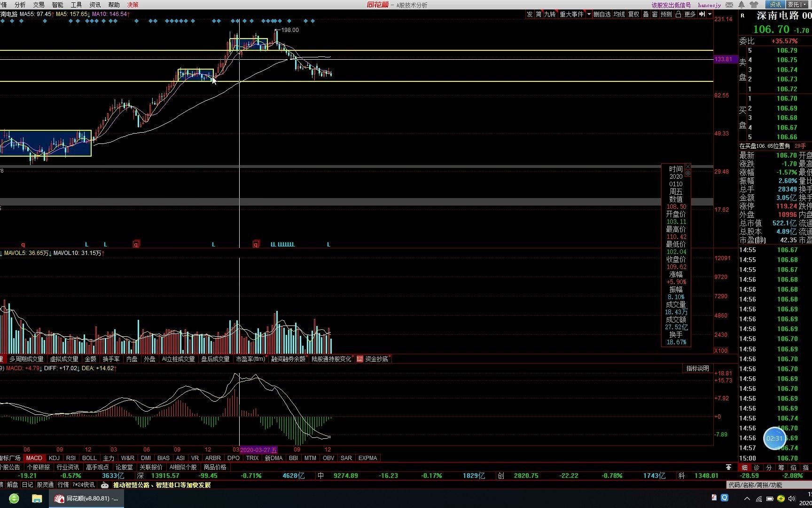Click the hancecjy username link
812x508 pixels.
tap(709, 5)
